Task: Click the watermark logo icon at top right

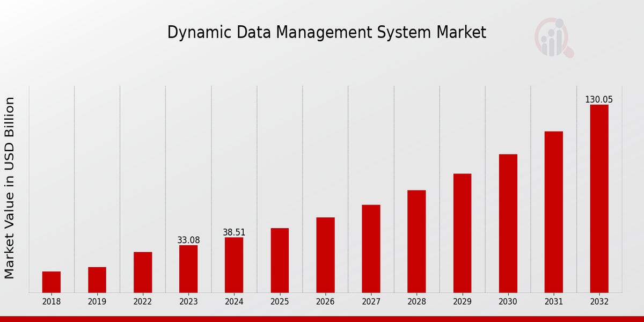Action: [x=553, y=38]
